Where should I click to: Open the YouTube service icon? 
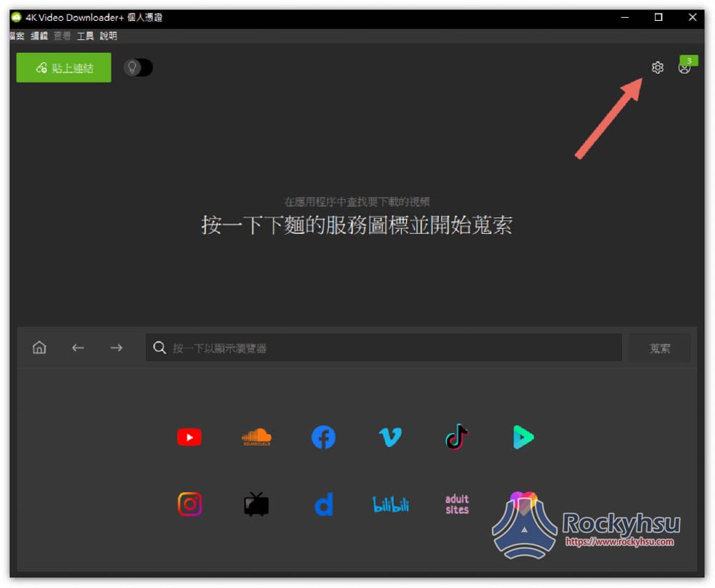tap(189, 437)
